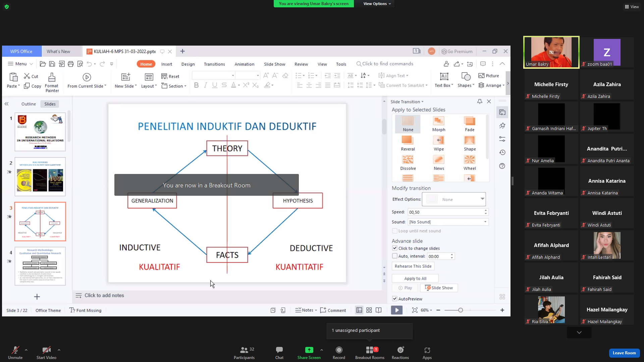Toggle Underline formatting
644x362 pixels.
215,85
